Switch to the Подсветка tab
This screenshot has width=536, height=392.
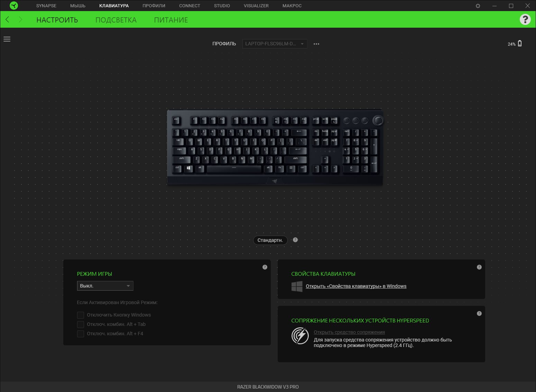(x=116, y=20)
